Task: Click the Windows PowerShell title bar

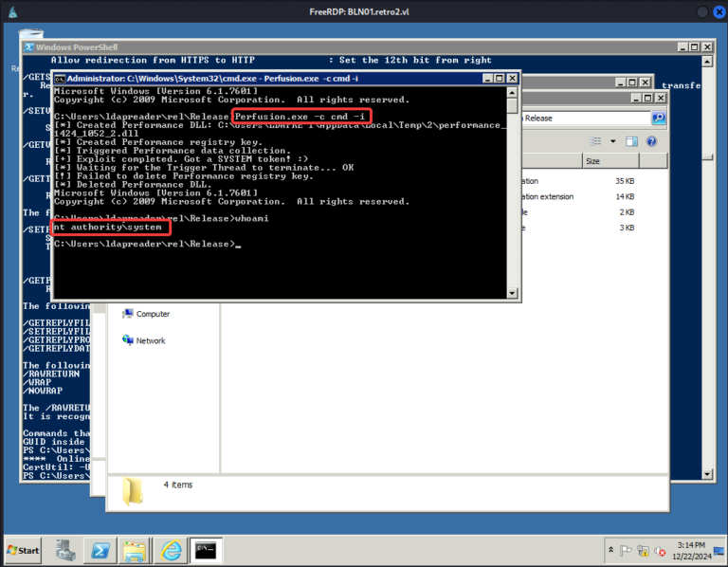Action: [353, 46]
